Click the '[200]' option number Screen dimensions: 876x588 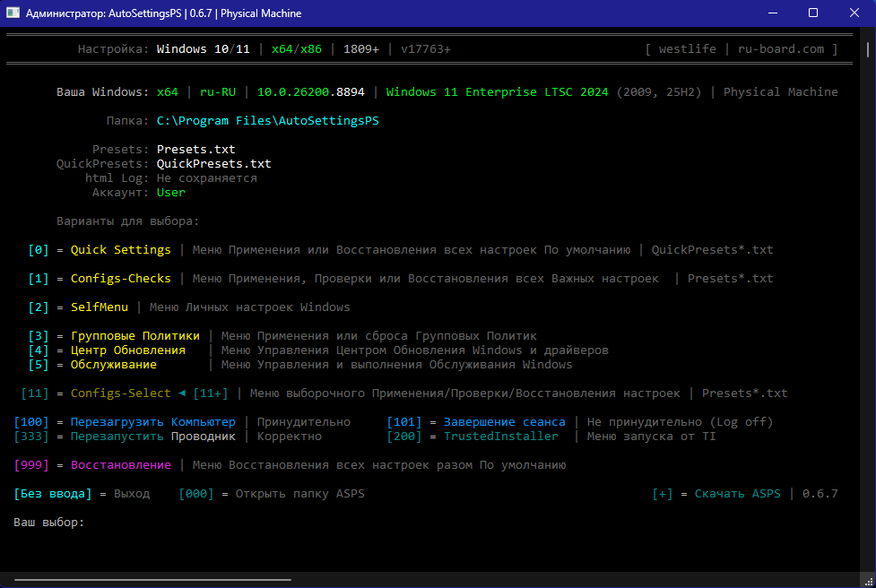pos(404,437)
